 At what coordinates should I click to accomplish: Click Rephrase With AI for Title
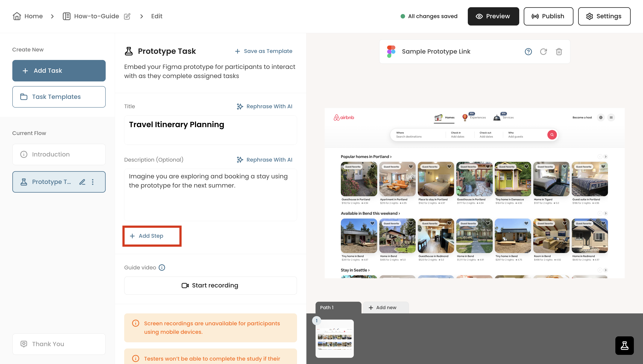pyautogui.click(x=264, y=107)
